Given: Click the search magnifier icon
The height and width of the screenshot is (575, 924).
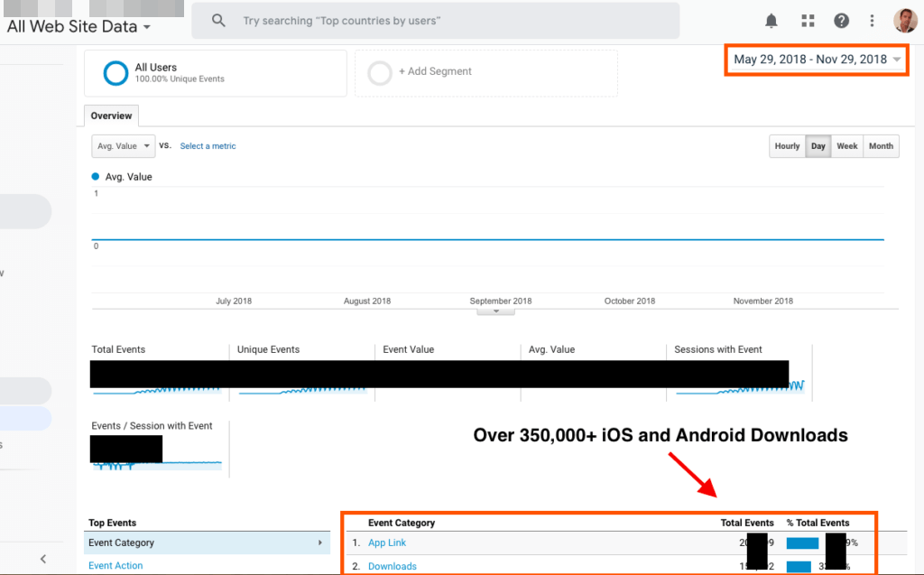Looking at the screenshot, I should coord(218,21).
